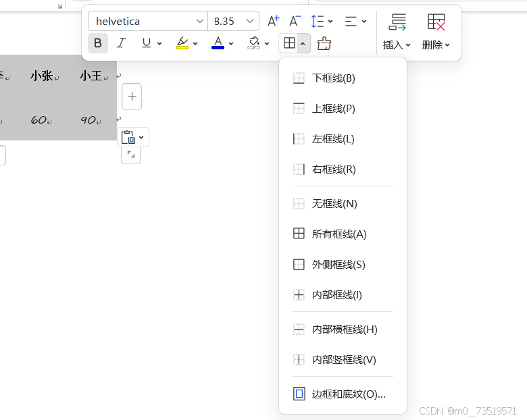Open underline style dropdown arrow

159,43
